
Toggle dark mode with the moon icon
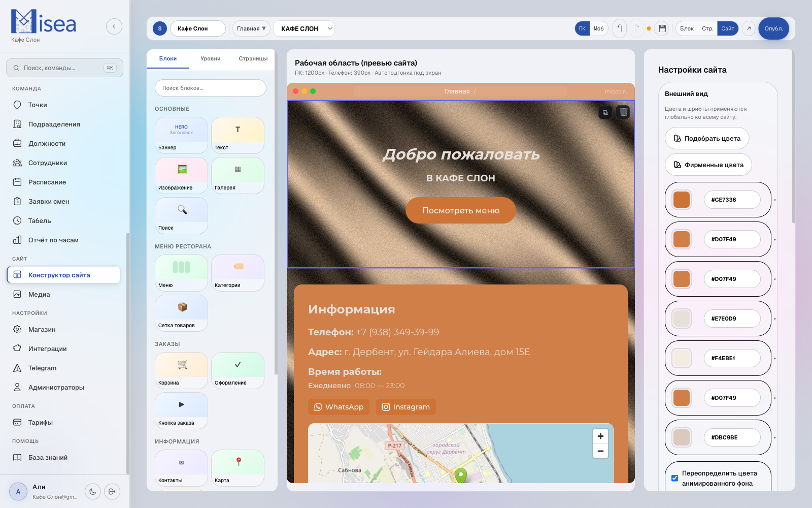pyautogui.click(x=93, y=491)
